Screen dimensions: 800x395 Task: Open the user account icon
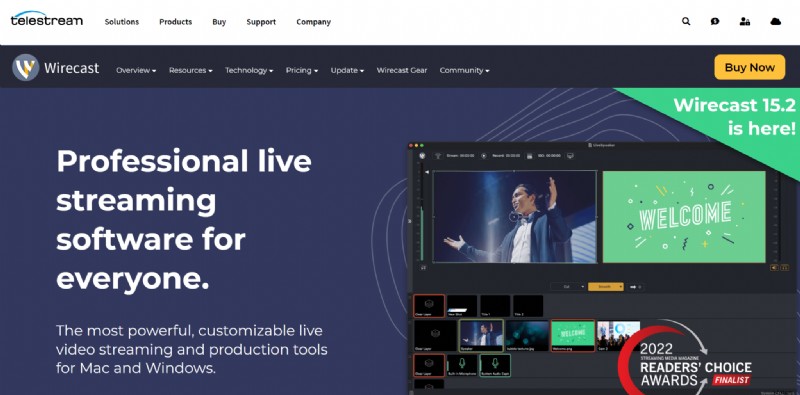coord(745,21)
